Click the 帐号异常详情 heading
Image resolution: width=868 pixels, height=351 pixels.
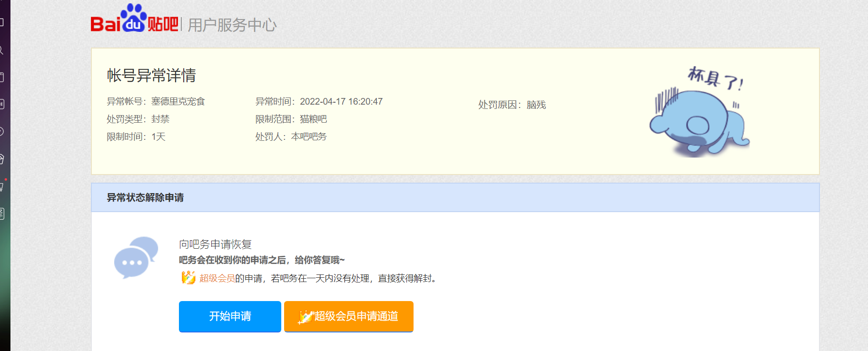pyautogui.click(x=151, y=75)
